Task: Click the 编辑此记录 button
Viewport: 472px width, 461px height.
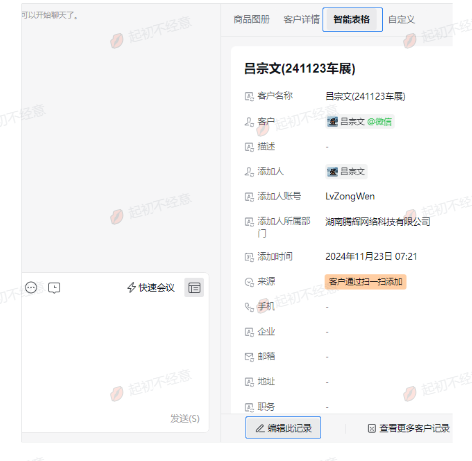Action: pos(283,428)
